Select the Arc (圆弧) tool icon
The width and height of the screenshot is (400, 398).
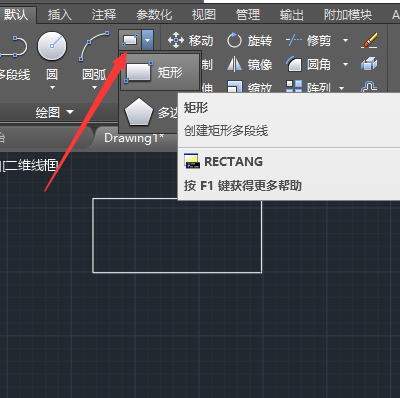(x=94, y=46)
